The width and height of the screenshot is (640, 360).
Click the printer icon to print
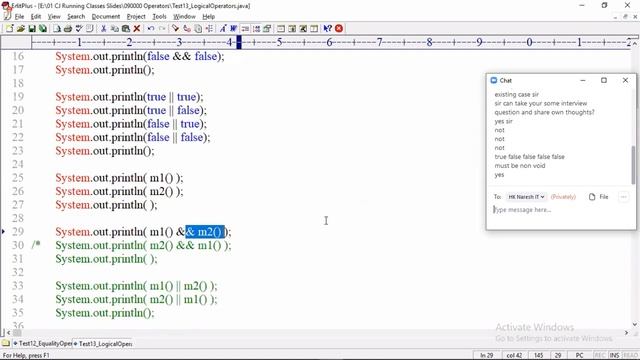68,29
